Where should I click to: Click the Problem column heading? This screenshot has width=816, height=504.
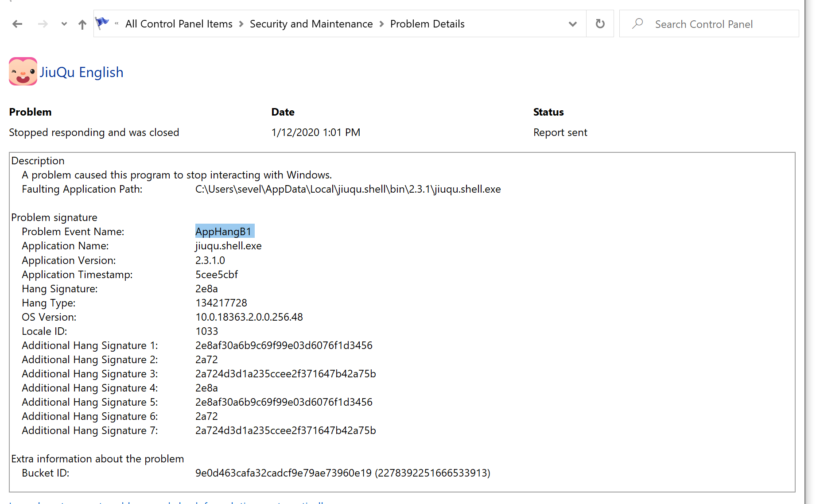click(30, 112)
